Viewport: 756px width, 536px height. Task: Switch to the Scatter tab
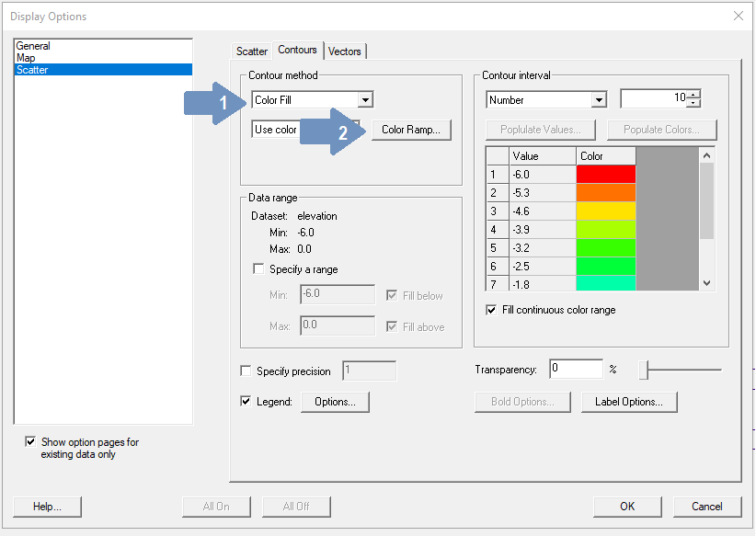click(x=252, y=51)
